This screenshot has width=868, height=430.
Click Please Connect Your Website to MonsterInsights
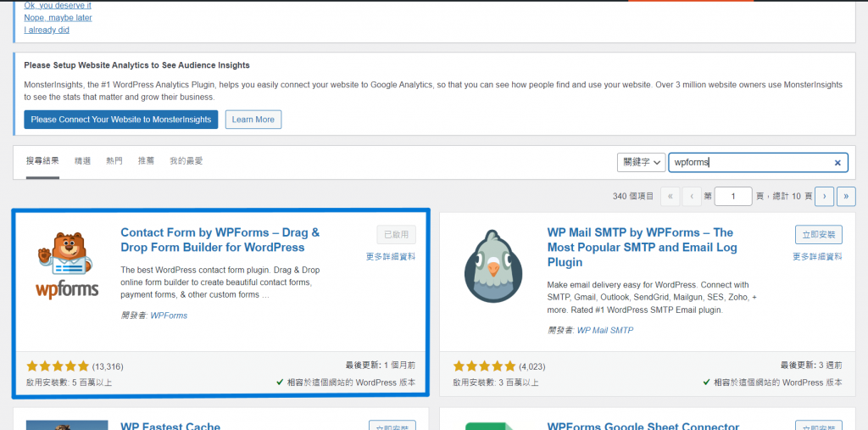(x=120, y=119)
